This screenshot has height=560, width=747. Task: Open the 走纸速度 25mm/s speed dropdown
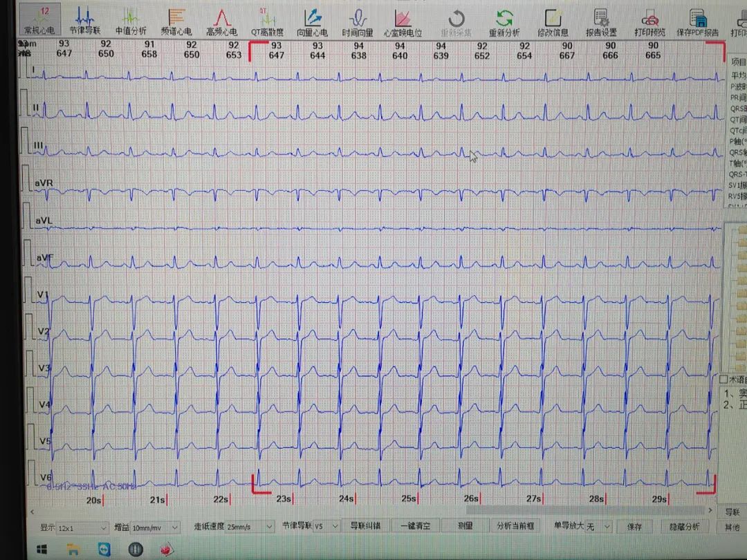pyautogui.click(x=250, y=527)
